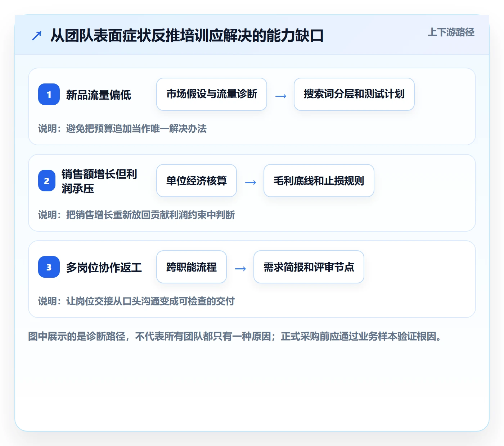Click the 需求简报和评审节点 box

pyautogui.click(x=309, y=267)
